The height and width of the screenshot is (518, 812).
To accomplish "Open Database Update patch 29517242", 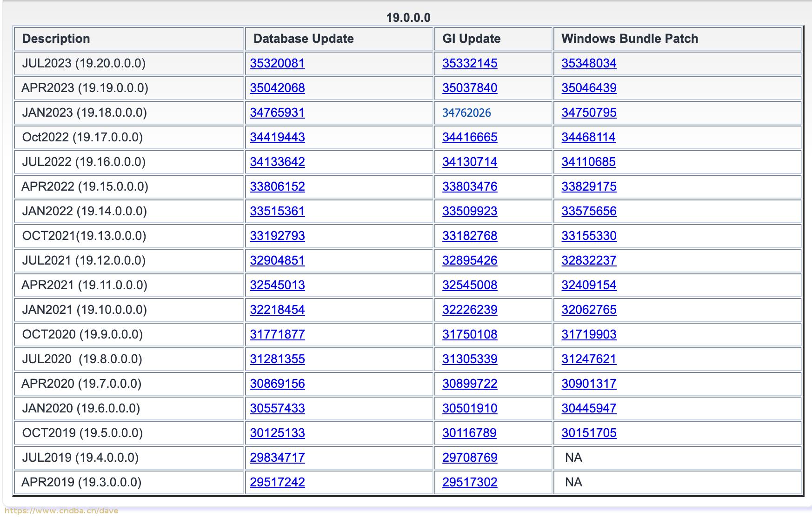I will pyautogui.click(x=277, y=482).
